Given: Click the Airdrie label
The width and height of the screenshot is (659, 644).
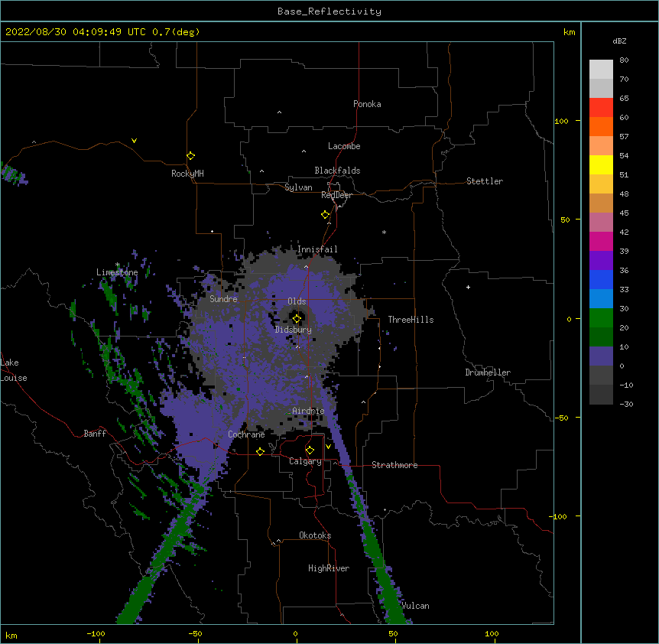Looking at the screenshot, I should pyautogui.click(x=309, y=411).
